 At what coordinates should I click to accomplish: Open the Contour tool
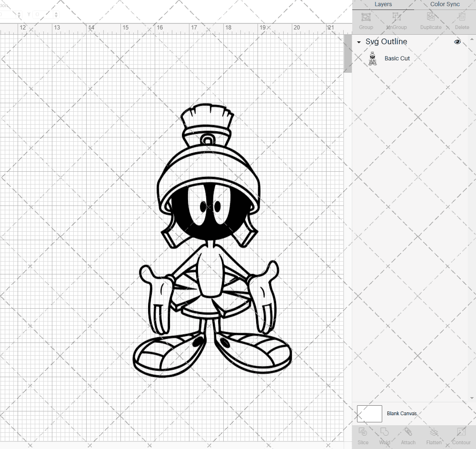pos(461,432)
